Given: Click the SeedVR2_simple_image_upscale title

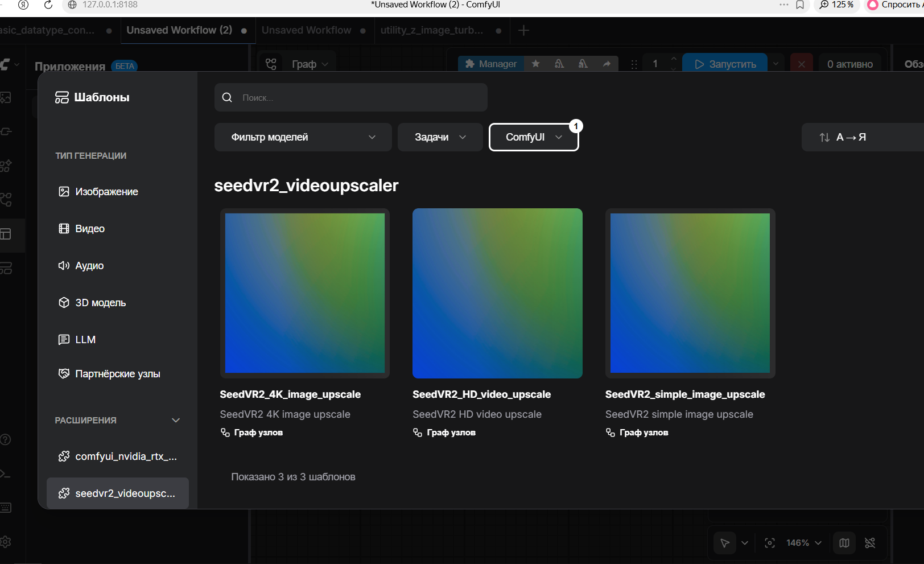Looking at the screenshot, I should [685, 394].
